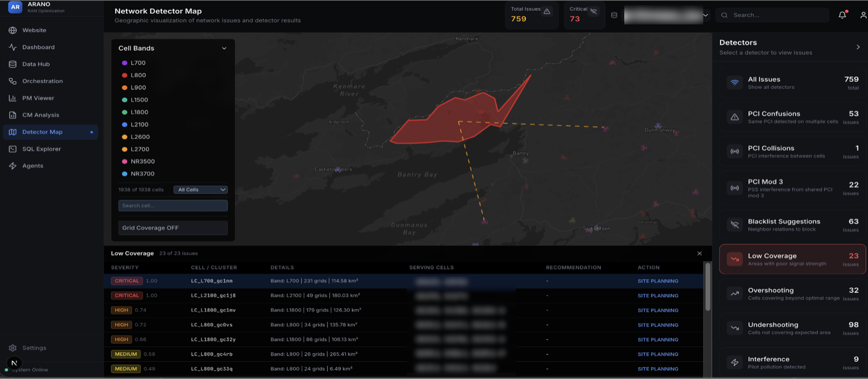Click Site Planning for LC_L2100_gc1j8
The width and height of the screenshot is (868, 379).
[658, 296]
